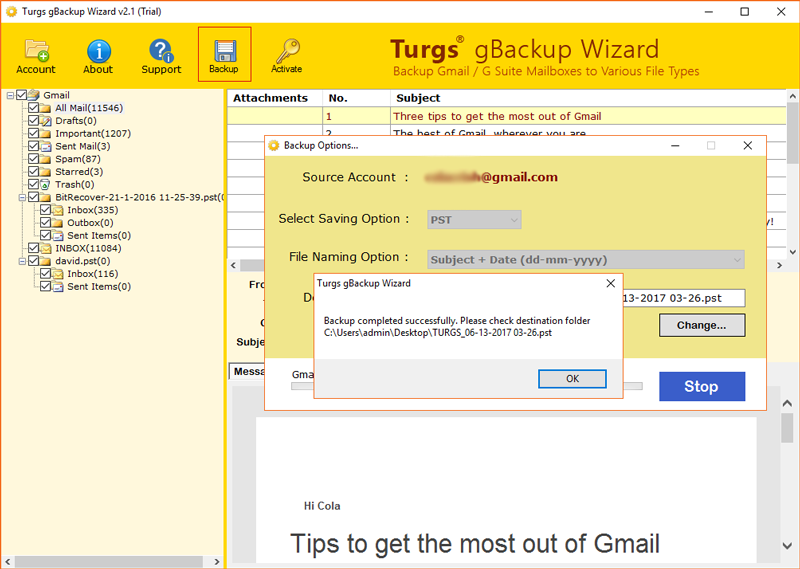
Task: Uncheck the Gmail root checkbox
Action: click(21, 95)
